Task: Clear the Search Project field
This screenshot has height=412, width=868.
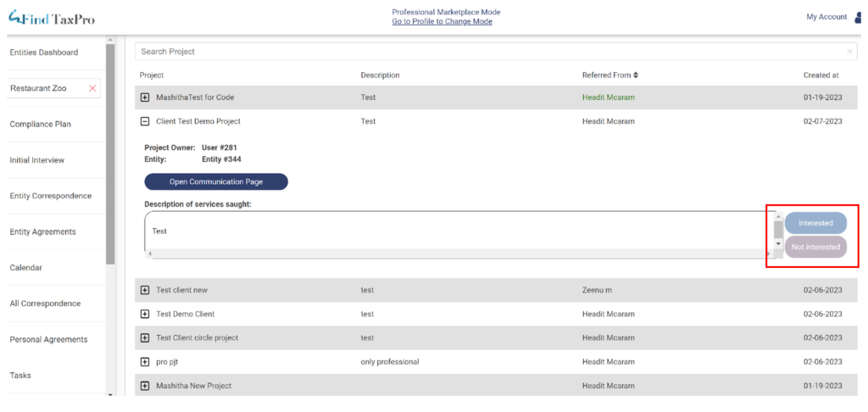Action: pos(849,52)
